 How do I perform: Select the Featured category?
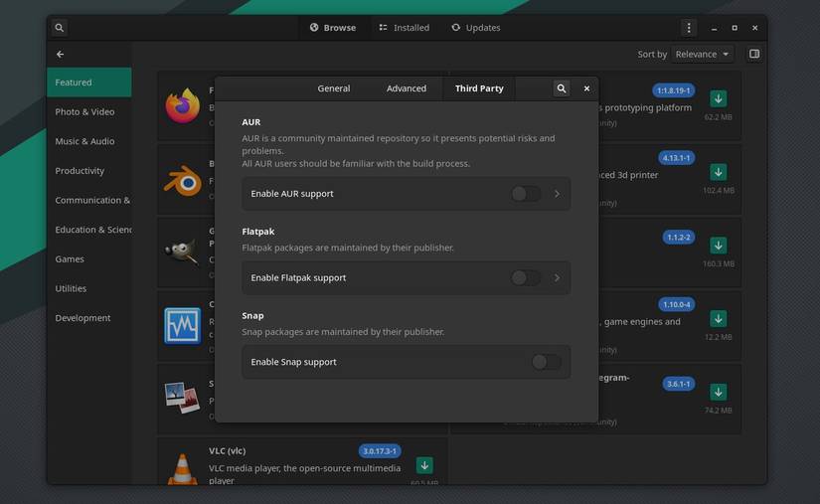(88, 83)
